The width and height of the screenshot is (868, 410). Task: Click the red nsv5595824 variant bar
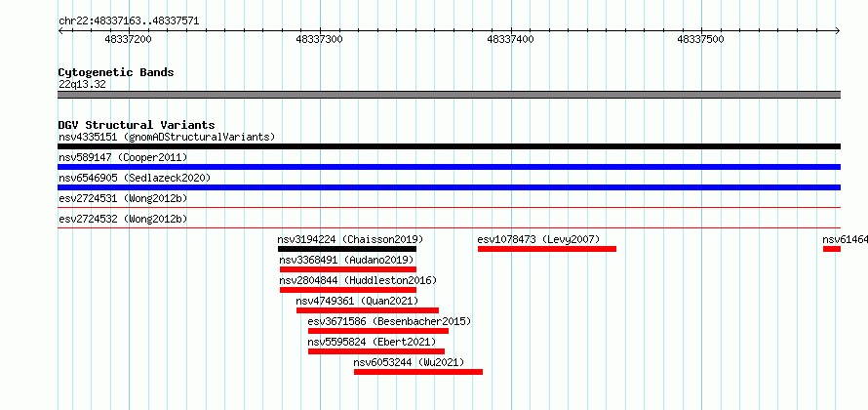[376, 351]
